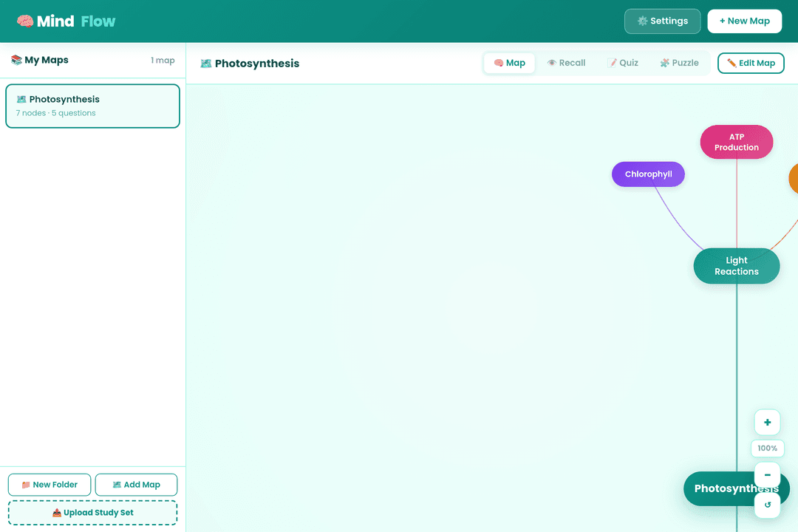The height and width of the screenshot is (532, 798).
Task: Click the 100% zoom level indicator
Action: tap(767, 449)
